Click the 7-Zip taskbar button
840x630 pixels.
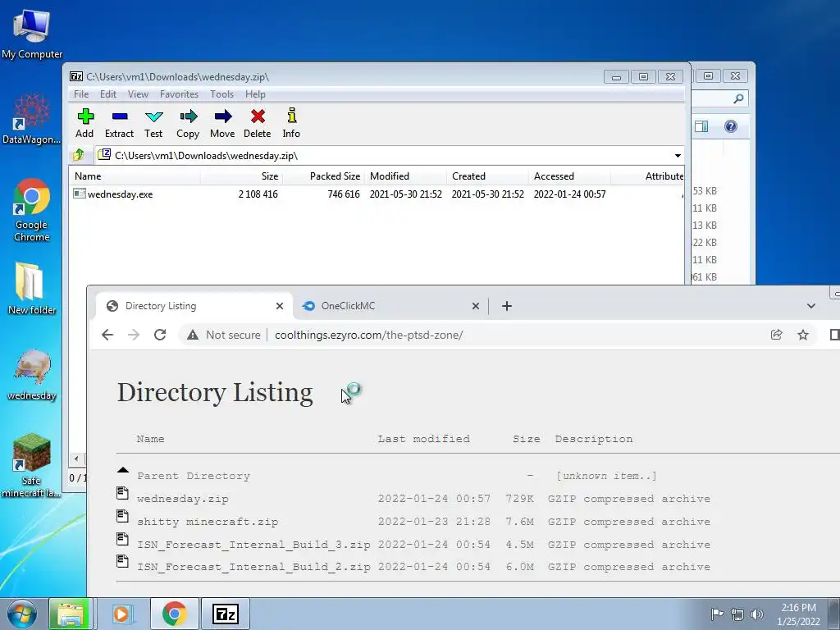(x=226, y=614)
